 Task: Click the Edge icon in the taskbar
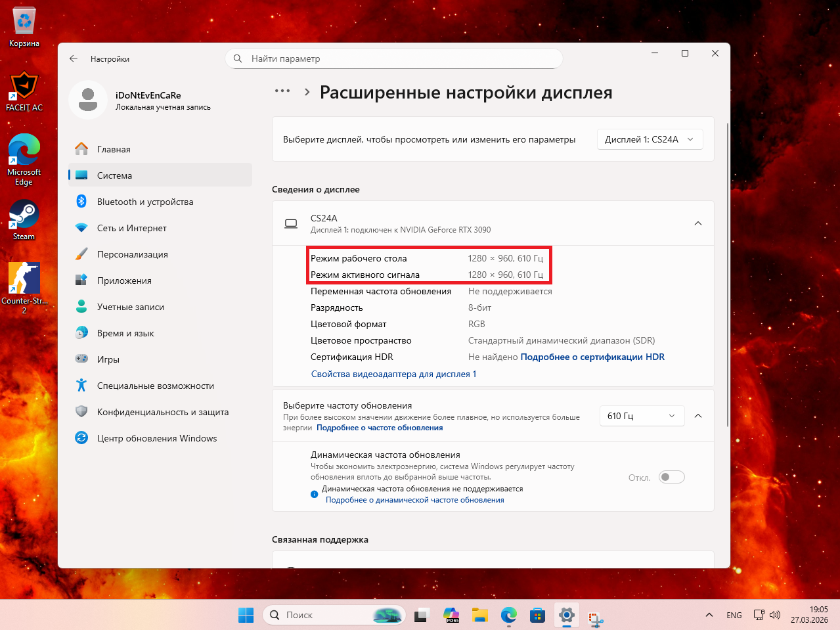pos(509,615)
